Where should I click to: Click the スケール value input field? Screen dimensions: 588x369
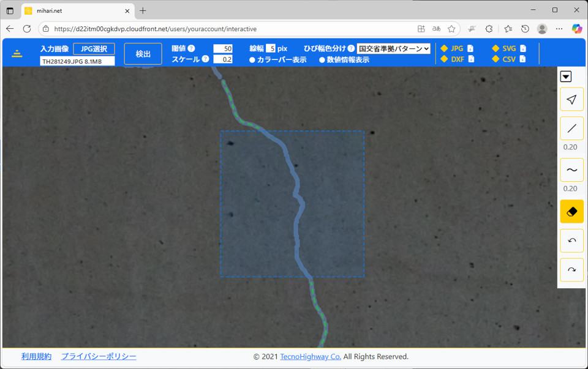pyautogui.click(x=222, y=59)
